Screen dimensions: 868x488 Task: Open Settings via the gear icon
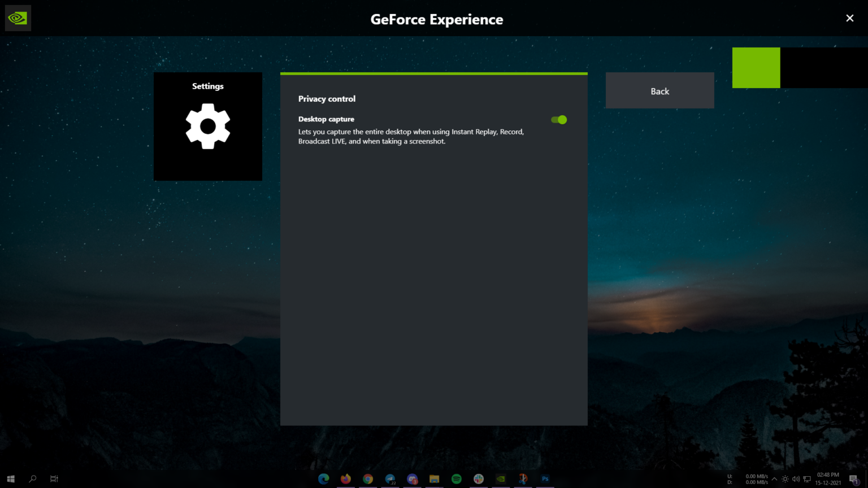click(x=207, y=126)
